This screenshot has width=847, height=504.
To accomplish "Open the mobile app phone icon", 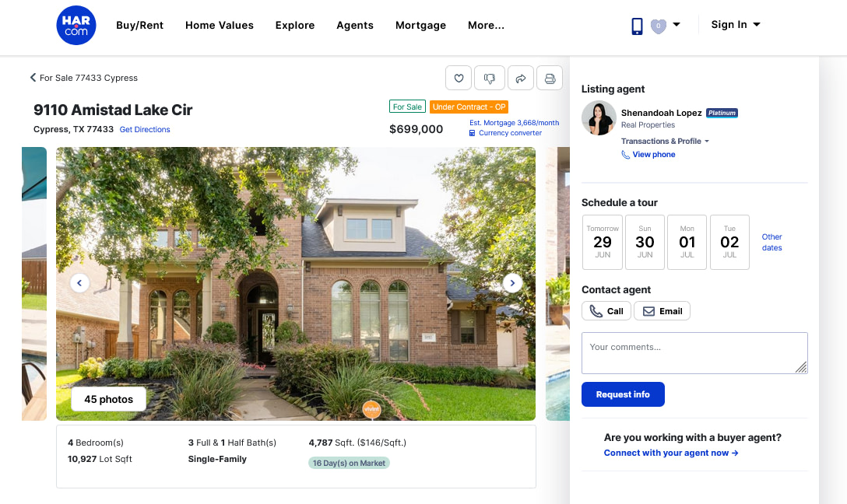I will coord(638,26).
